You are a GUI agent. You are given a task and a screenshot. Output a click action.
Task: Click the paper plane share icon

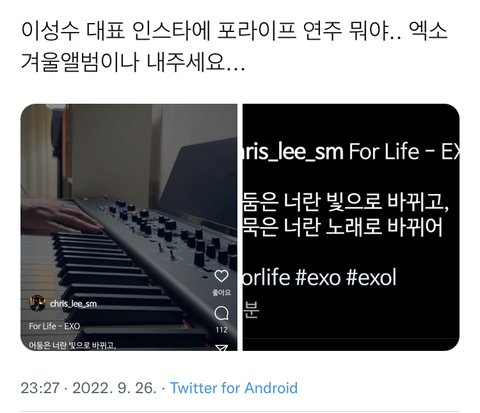click(221, 348)
